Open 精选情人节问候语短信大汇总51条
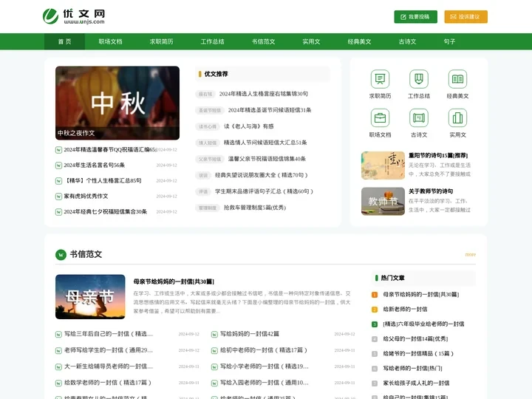The height and width of the screenshot is (399, 532). [x=265, y=143]
